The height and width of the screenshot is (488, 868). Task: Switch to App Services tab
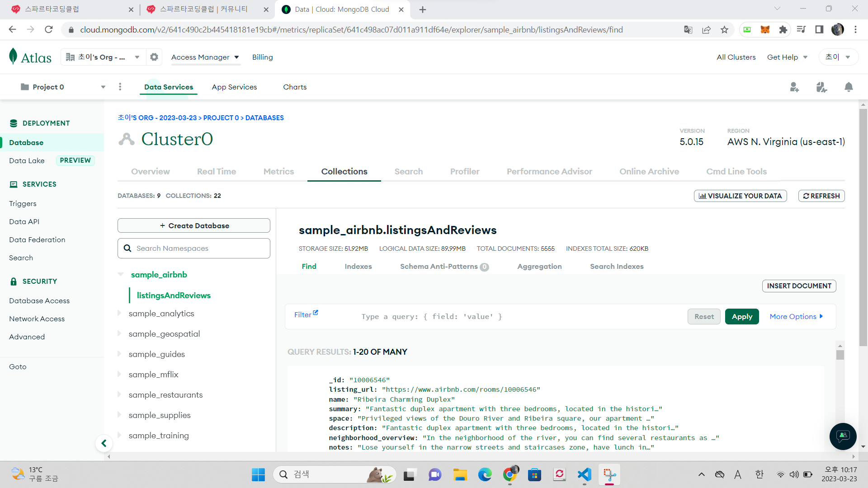click(x=234, y=87)
